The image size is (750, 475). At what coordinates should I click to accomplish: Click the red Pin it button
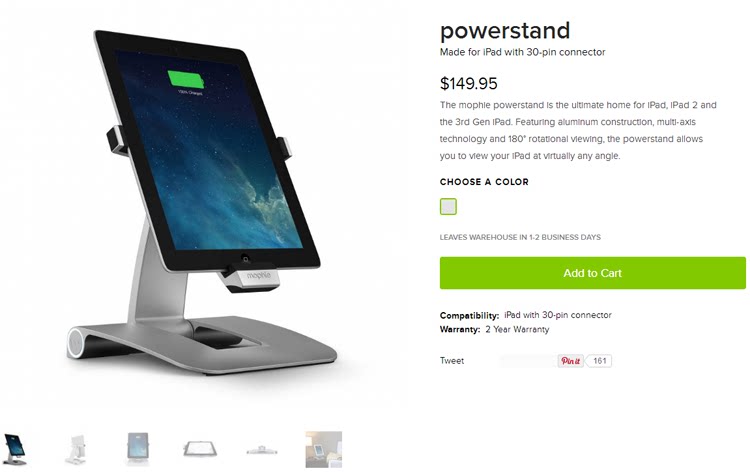[570, 361]
